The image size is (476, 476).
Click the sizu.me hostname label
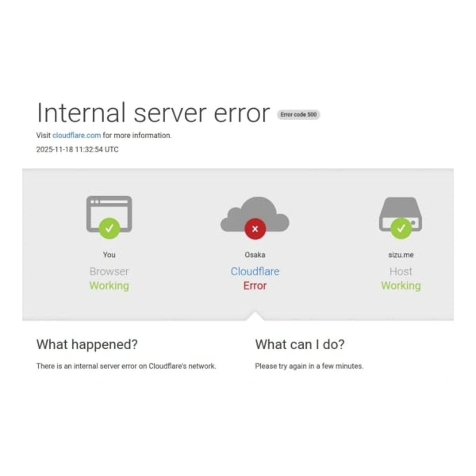pyautogui.click(x=401, y=255)
